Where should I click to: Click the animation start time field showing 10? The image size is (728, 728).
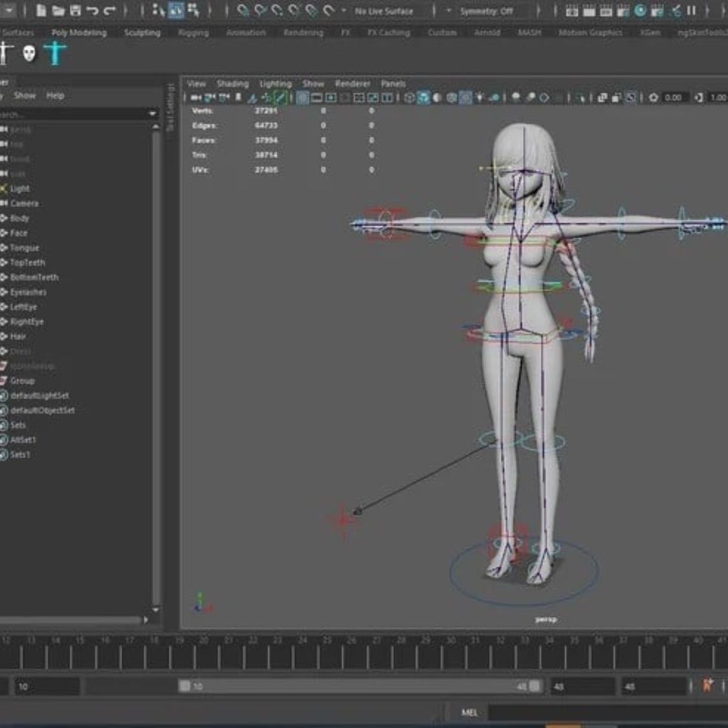[x=47, y=686]
